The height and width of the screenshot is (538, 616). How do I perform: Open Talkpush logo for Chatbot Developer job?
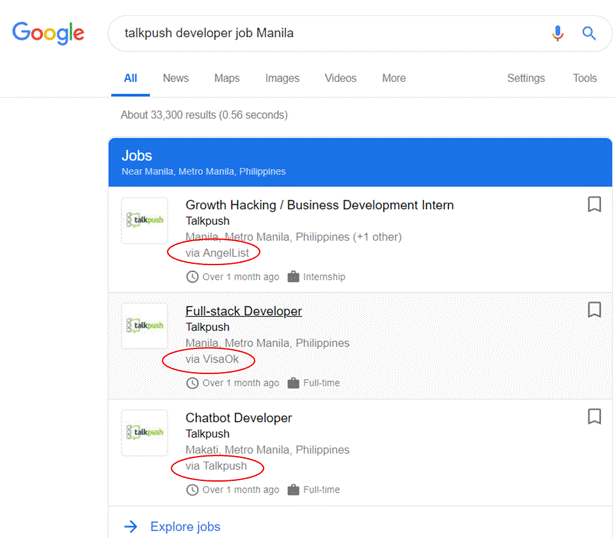pos(145,432)
